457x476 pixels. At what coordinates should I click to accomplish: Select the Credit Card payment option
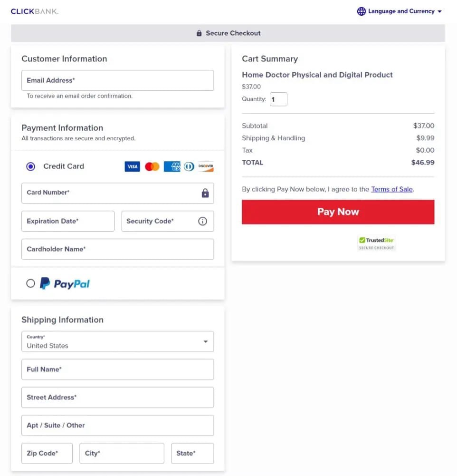[x=31, y=166]
